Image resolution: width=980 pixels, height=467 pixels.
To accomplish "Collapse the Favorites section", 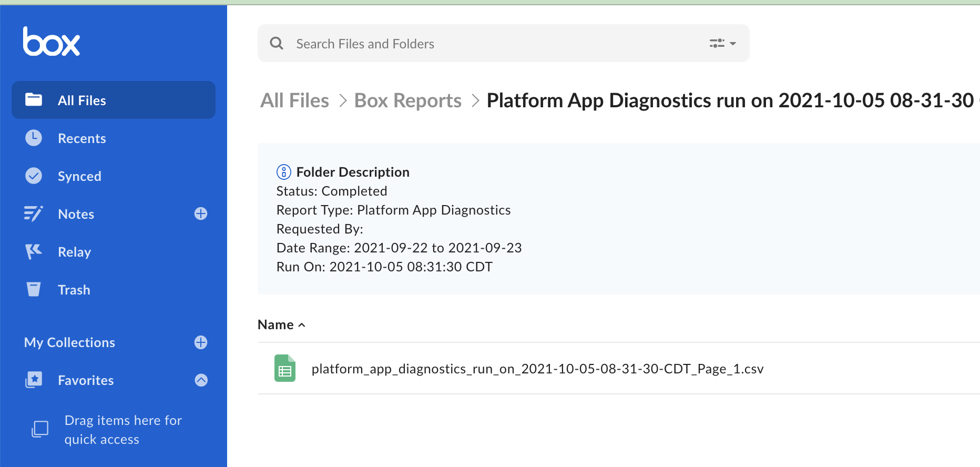I will tap(201, 380).
